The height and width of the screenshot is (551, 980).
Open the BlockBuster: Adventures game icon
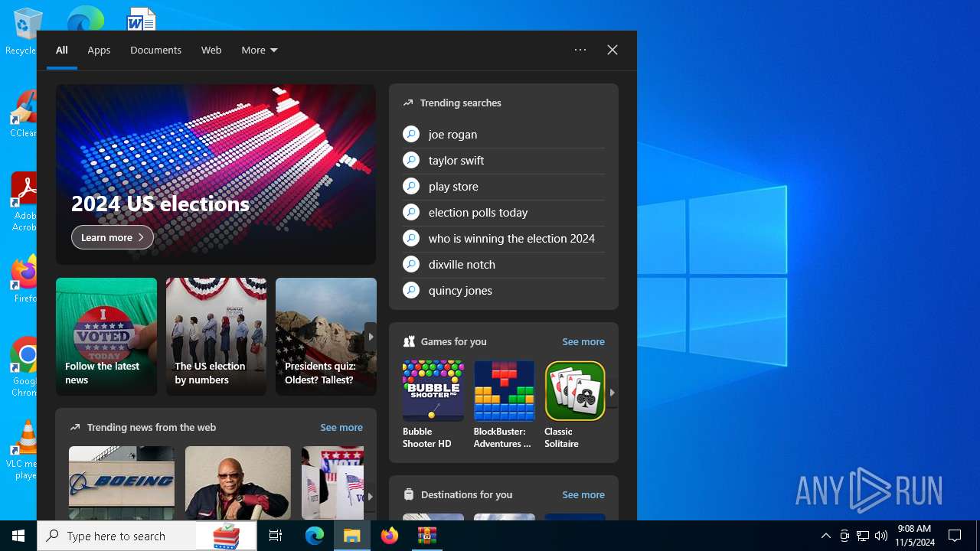[x=504, y=391]
